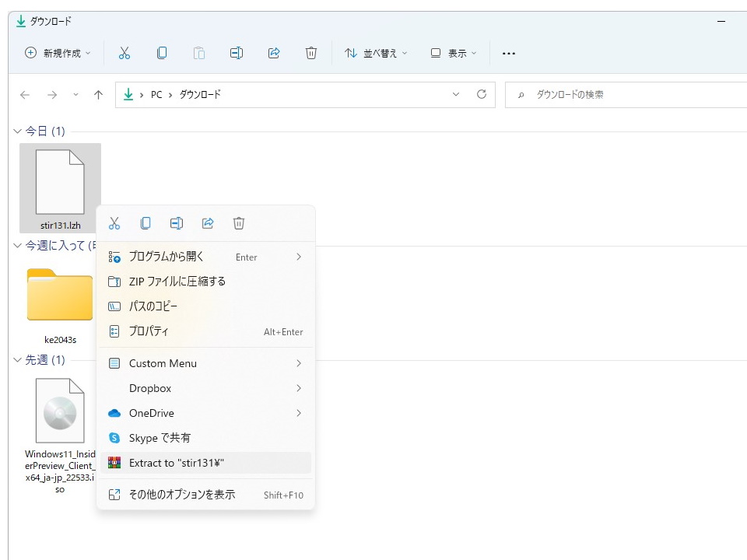Click Rename icon in the context menu
Viewport: 747px width, 560px height.
point(177,223)
